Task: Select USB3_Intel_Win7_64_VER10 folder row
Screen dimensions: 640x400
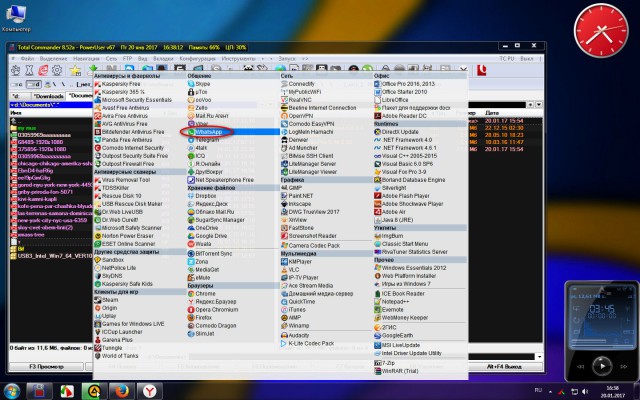Action: coord(51,256)
